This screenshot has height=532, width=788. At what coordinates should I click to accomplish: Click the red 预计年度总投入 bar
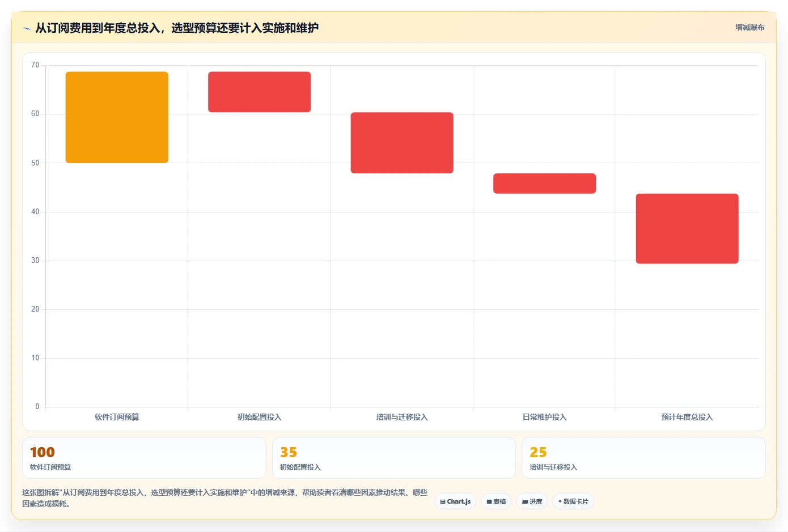coord(687,229)
